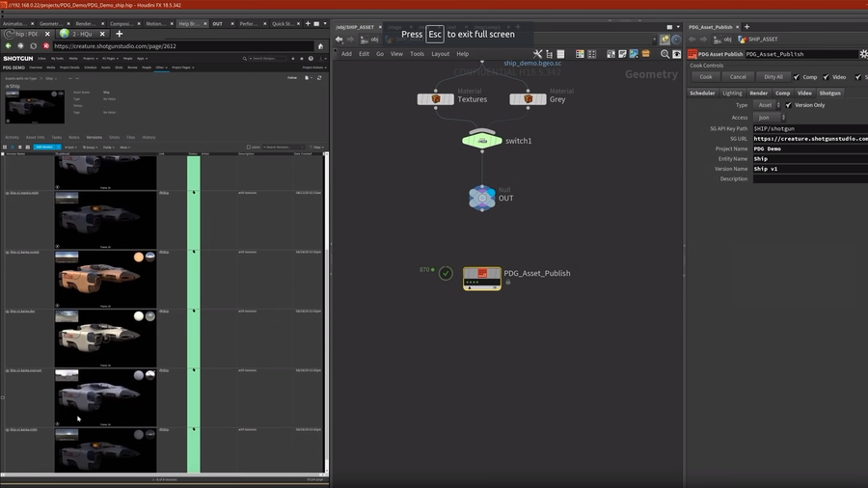
Task: Click the browser home icon
Action: 320,45
